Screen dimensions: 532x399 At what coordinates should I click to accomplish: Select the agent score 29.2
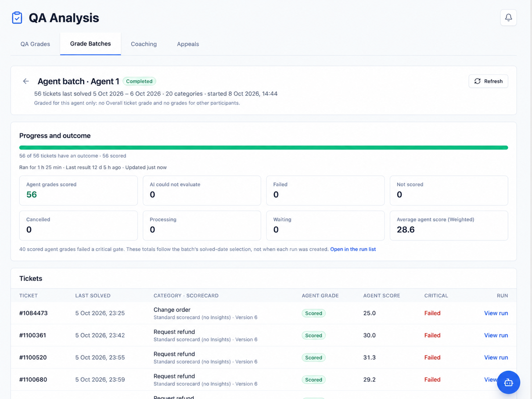tap(369, 380)
